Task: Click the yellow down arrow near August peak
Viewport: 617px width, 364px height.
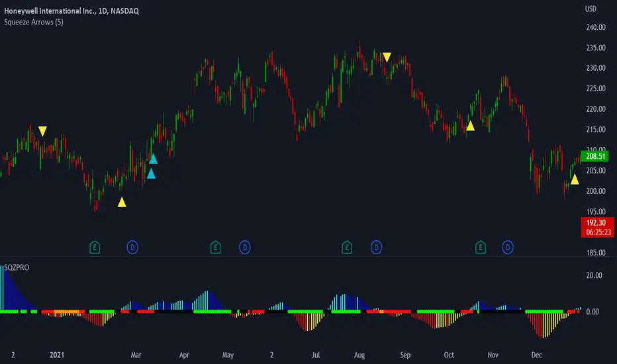Action: coord(387,58)
